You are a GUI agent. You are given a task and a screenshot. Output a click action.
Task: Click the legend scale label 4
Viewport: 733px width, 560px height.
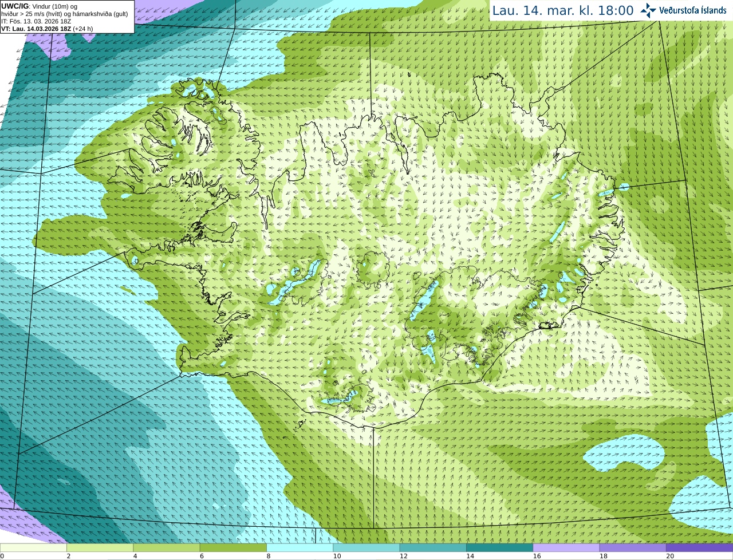135,556
